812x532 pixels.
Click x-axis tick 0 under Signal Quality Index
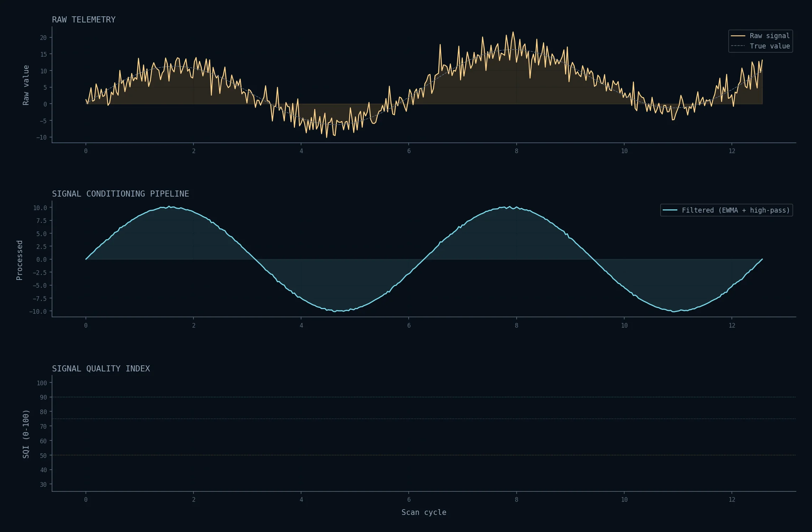[86, 500]
